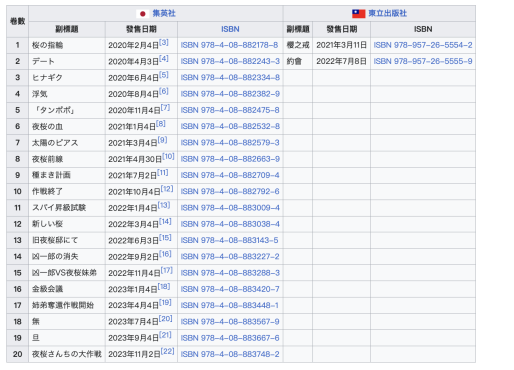This screenshot has height=370, width=514.
Task: Follow citation [10] after 2021年4月30日
Action: point(168,156)
